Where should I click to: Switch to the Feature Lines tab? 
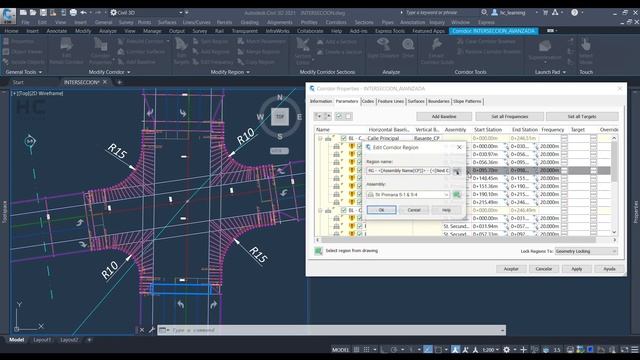pyautogui.click(x=391, y=101)
